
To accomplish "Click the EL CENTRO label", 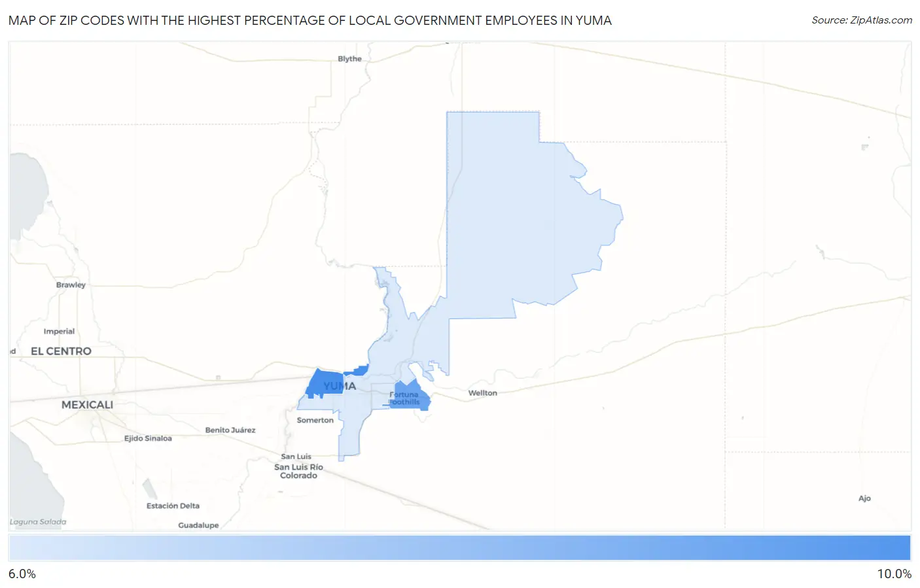I will click(61, 351).
